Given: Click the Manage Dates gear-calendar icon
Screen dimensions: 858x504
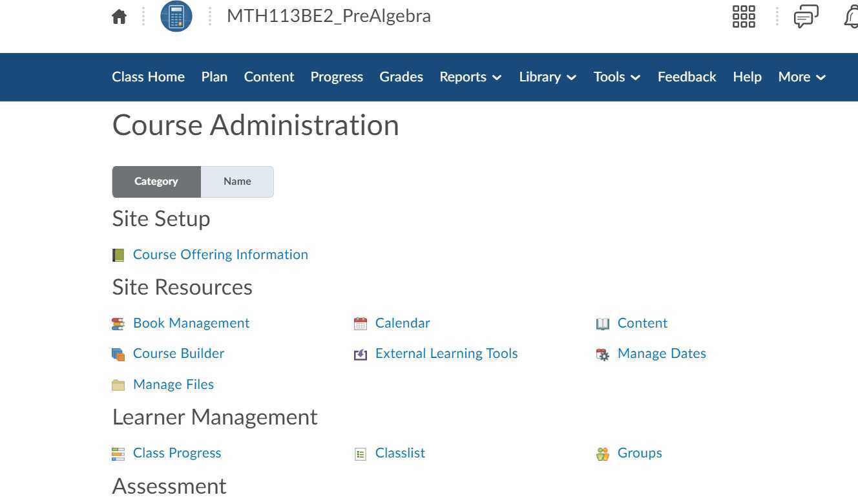Looking at the screenshot, I should [603, 354].
